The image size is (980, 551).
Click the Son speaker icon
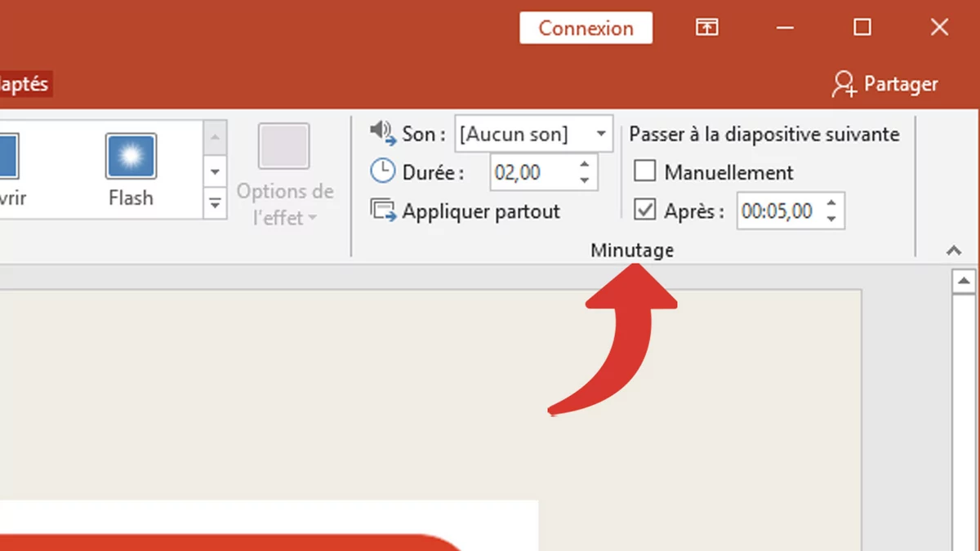(382, 132)
